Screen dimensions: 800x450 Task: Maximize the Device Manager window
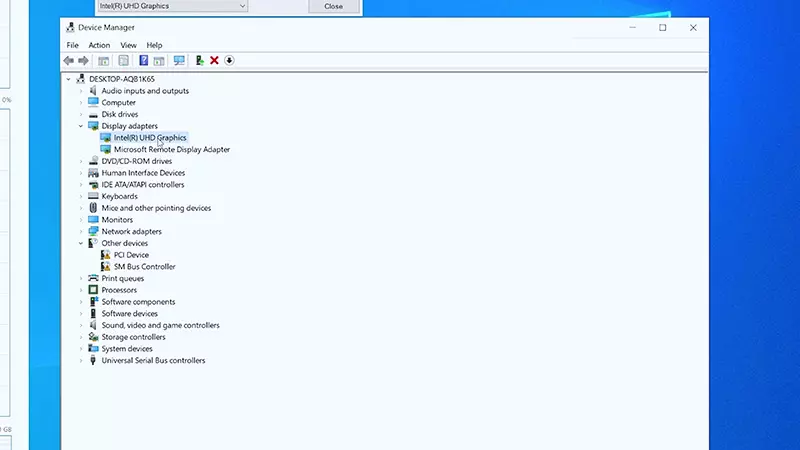[663, 28]
